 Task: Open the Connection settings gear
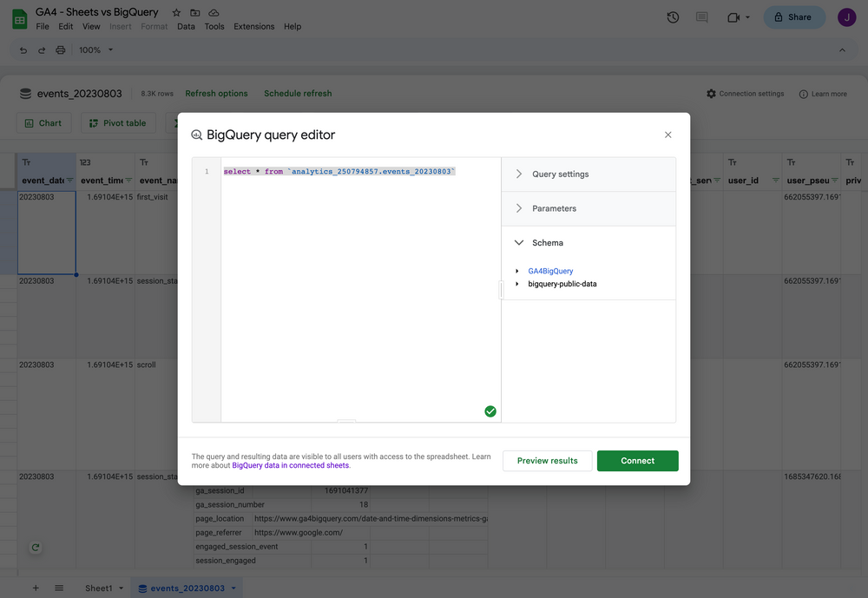click(x=711, y=93)
